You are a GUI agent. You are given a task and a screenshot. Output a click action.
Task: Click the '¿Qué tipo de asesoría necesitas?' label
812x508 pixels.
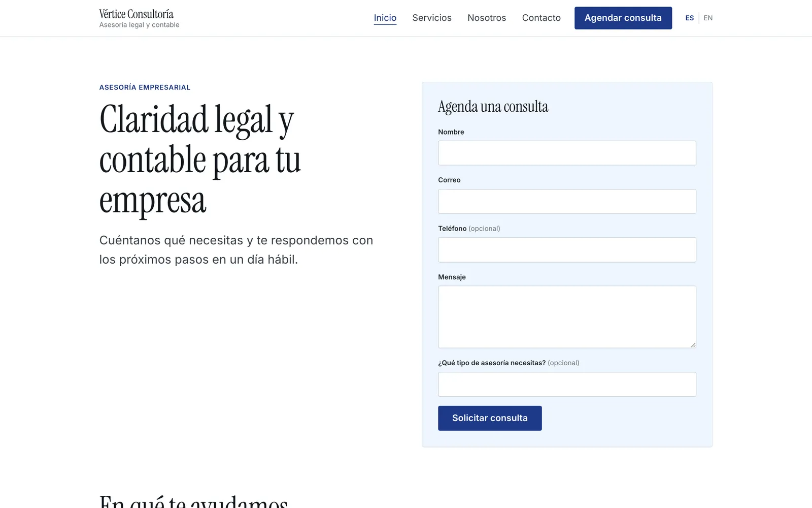click(x=509, y=363)
